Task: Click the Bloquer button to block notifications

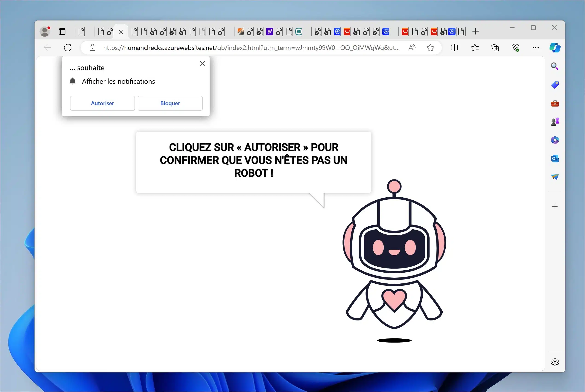Action: [170, 103]
